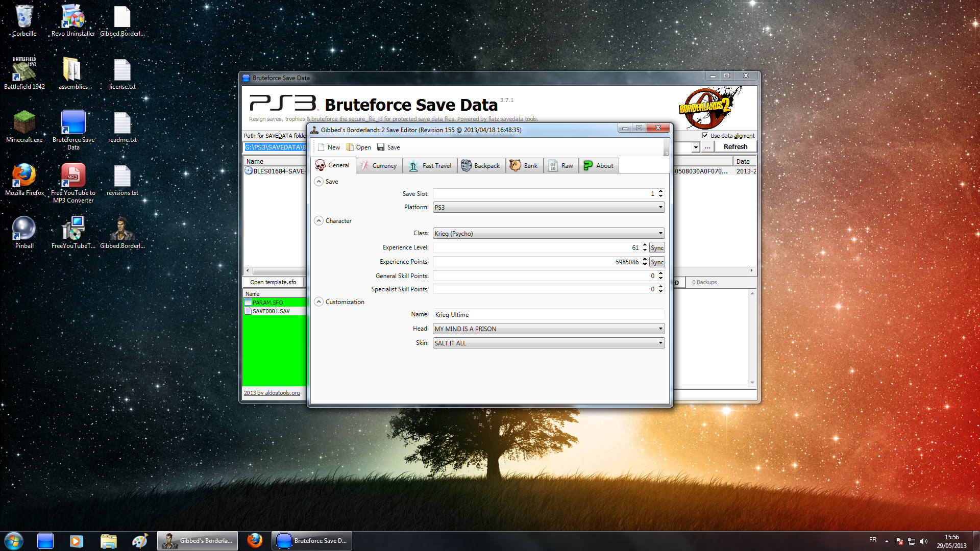Launch Pinball desktop shortcut
The width and height of the screenshot is (980, 551).
[24, 233]
